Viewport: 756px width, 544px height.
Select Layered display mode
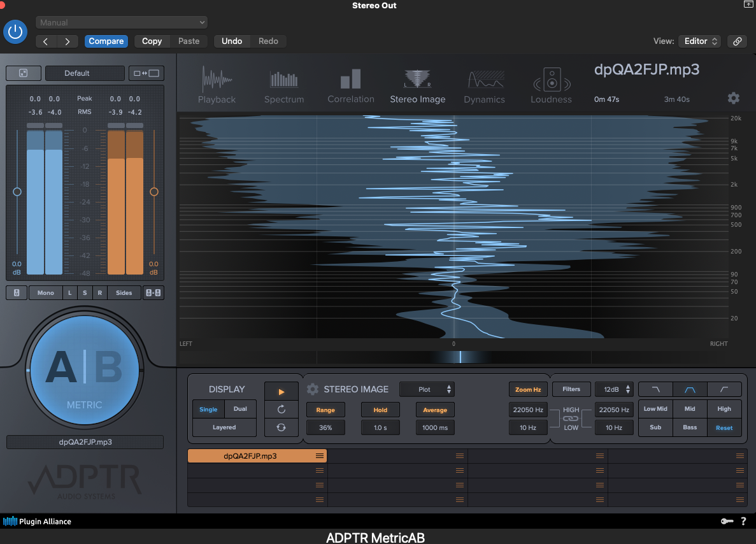coord(224,427)
